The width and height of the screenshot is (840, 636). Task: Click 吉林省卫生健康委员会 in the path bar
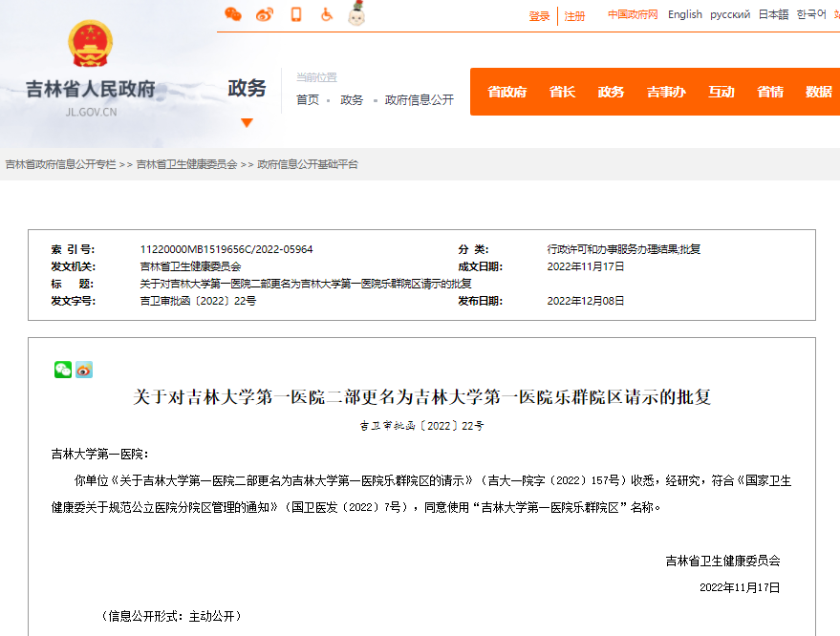pyautogui.click(x=186, y=164)
